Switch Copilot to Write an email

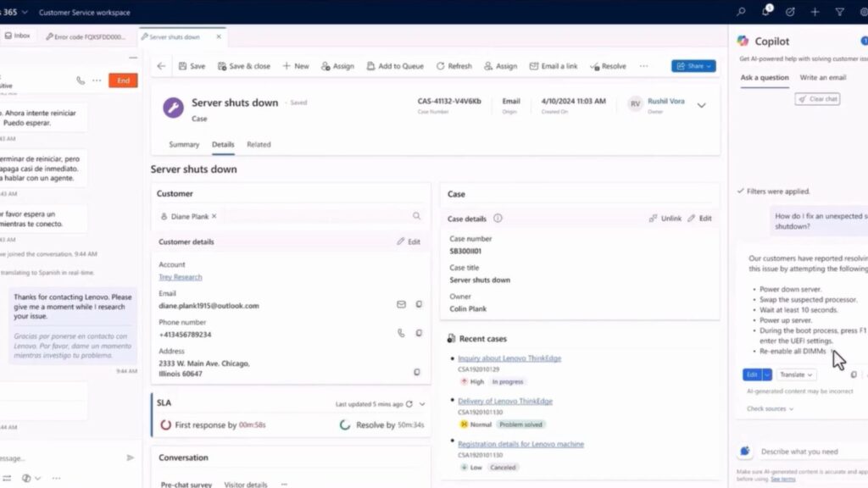(x=823, y=77)
